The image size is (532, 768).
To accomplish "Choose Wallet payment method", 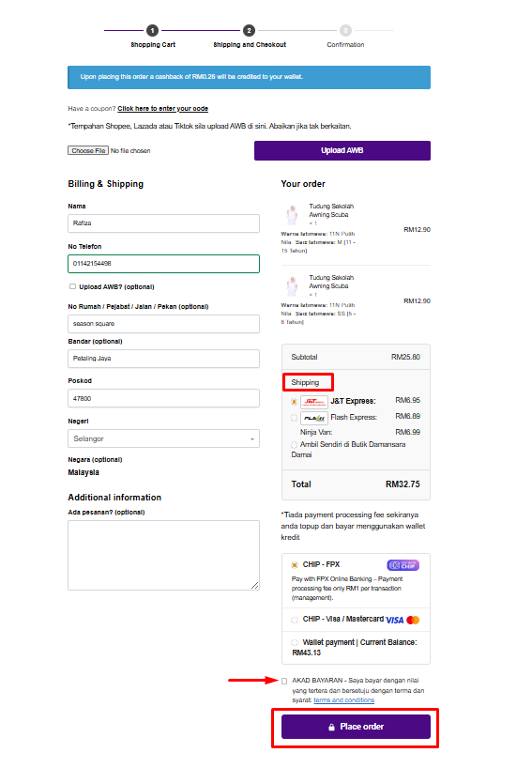I will tap(295, 642).
